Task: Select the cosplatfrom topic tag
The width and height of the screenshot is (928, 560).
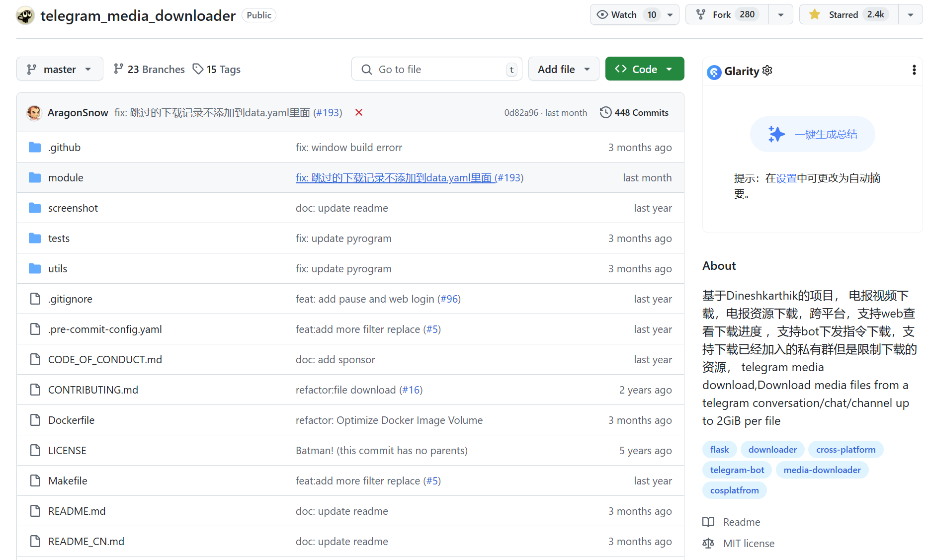Action: tap(734, 490)
